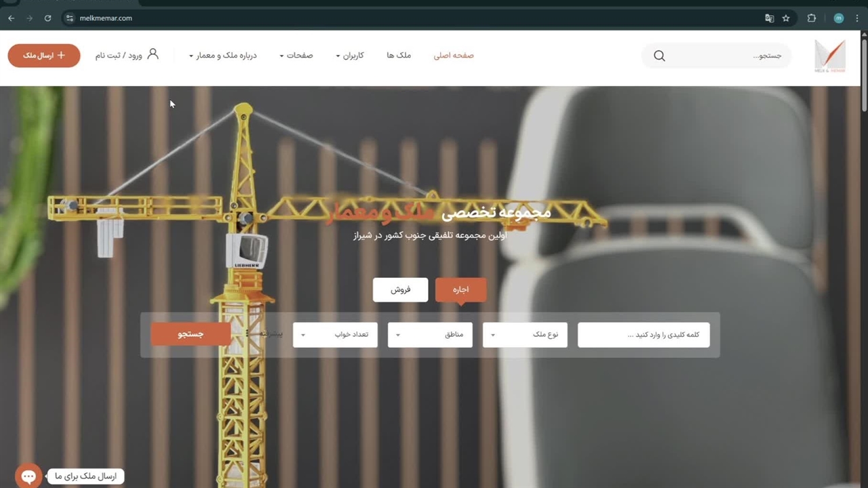This screenshot has width=868, height=488.
Task: Reload the page with refresh icon
Action: click(47, 18)
